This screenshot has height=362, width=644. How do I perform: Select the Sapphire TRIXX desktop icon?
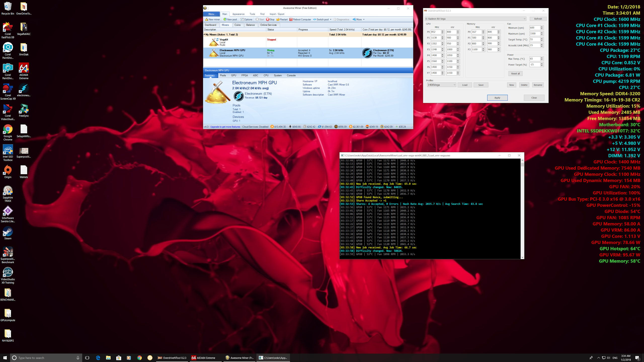[x=8, y=194]
